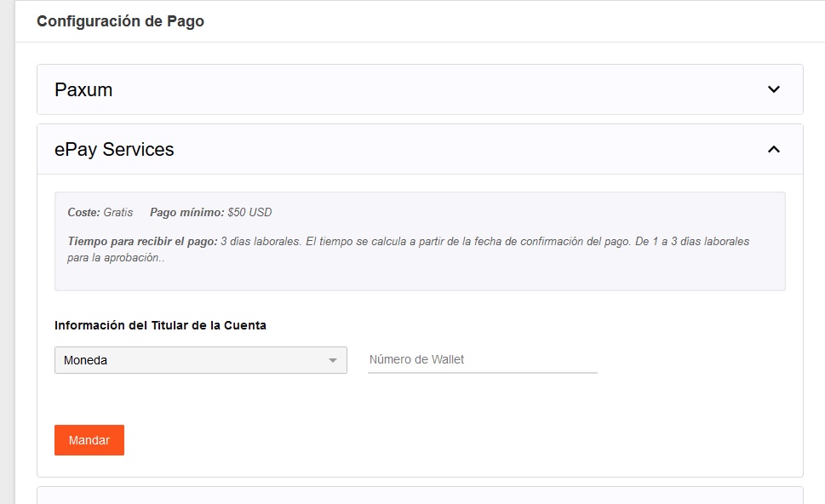Click Información del Titular de la Cuenta label
This screenshot has width=825, height=504.
point(160,325)
